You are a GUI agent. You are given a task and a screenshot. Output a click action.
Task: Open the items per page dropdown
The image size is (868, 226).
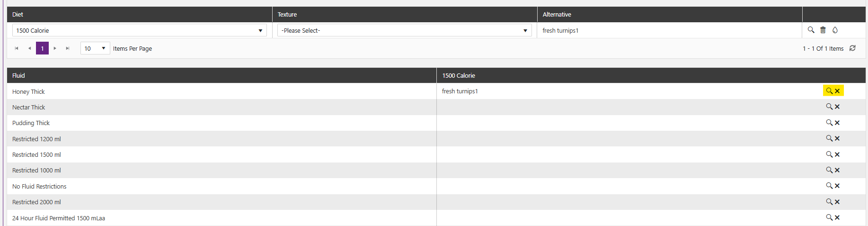95,48
